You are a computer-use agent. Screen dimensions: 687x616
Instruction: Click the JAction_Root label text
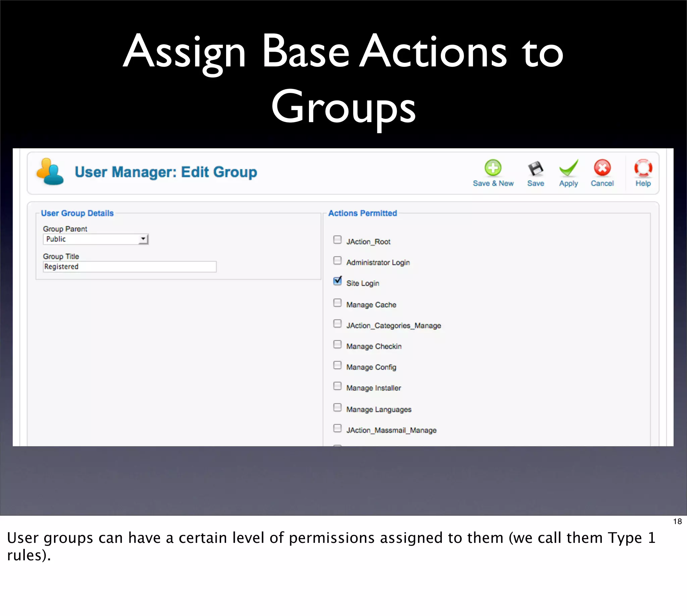(x=368, y=242)
